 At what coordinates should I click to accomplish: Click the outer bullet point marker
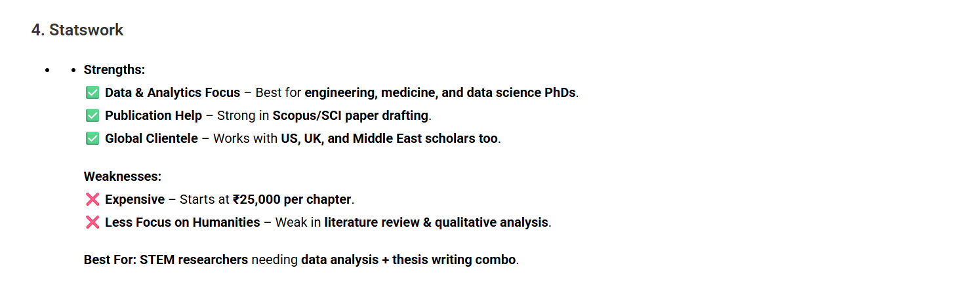pos(47,69)
